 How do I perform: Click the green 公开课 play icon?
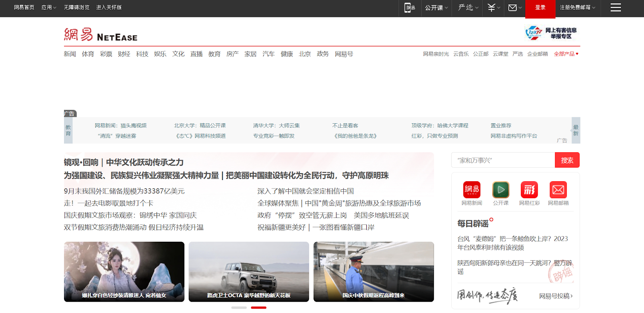click(x=501, y=190)
